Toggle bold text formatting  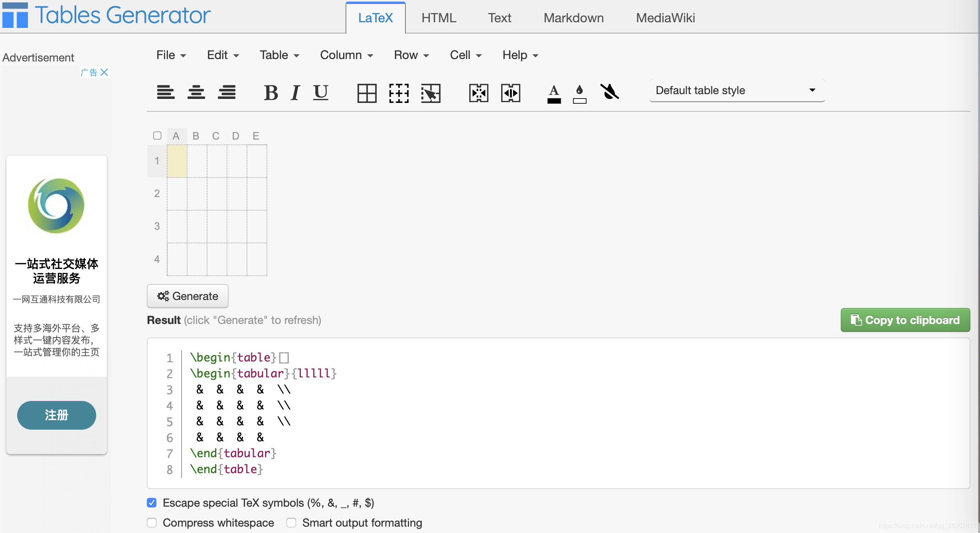271,93
